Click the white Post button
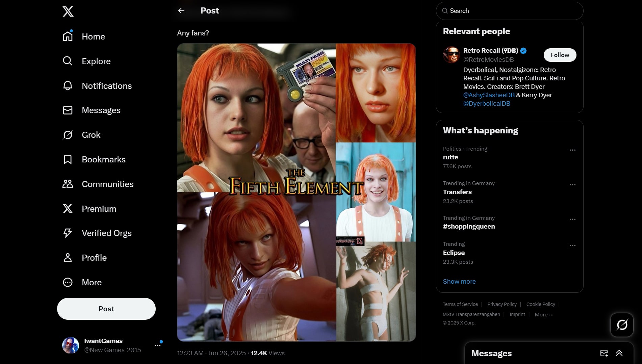This screenshot has height=364, width=642. pyautogui.click(x=106, y=309)
